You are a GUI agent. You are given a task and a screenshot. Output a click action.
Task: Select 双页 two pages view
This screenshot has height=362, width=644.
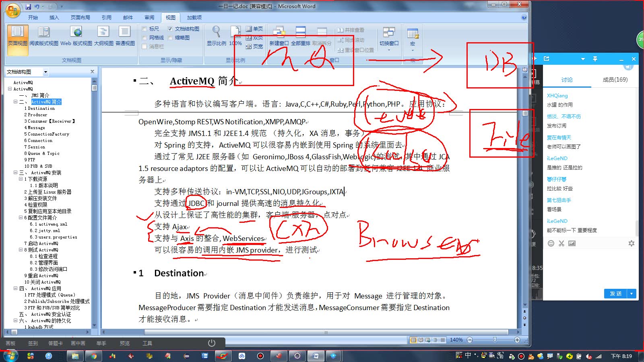pos(254,38)
